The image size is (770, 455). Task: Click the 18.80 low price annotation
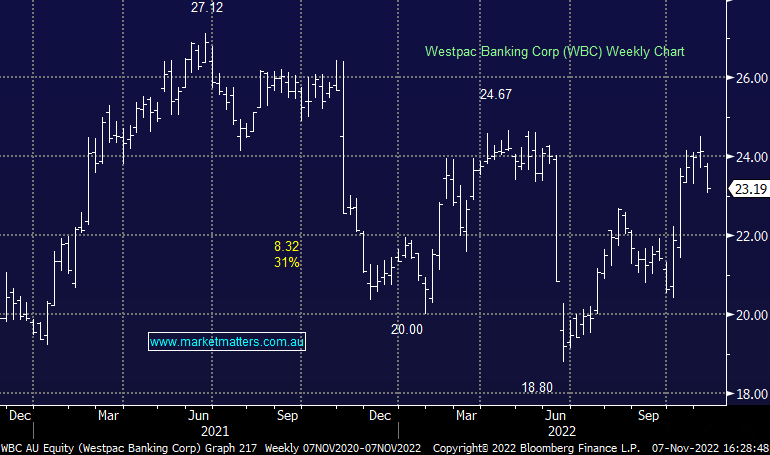point(537,387)
